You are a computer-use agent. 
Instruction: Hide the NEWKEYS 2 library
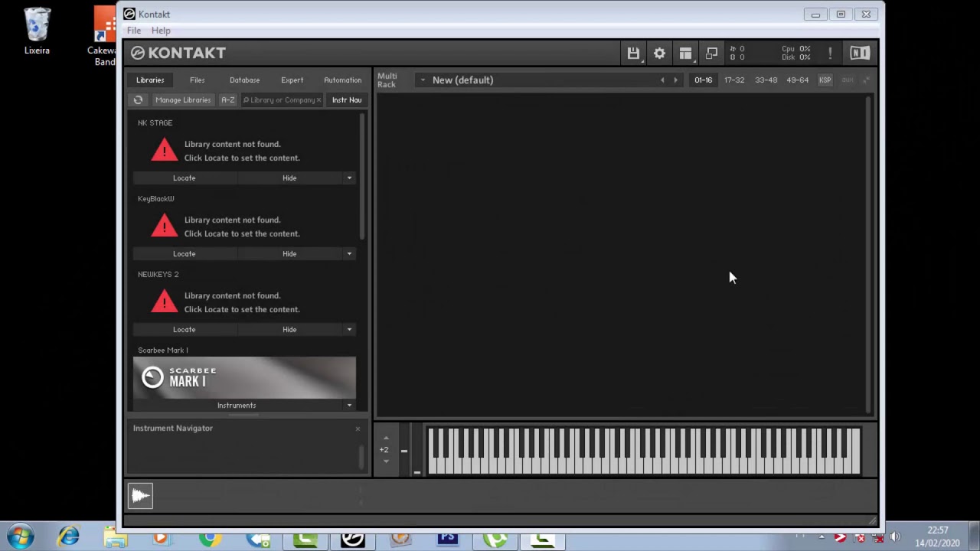289,329
